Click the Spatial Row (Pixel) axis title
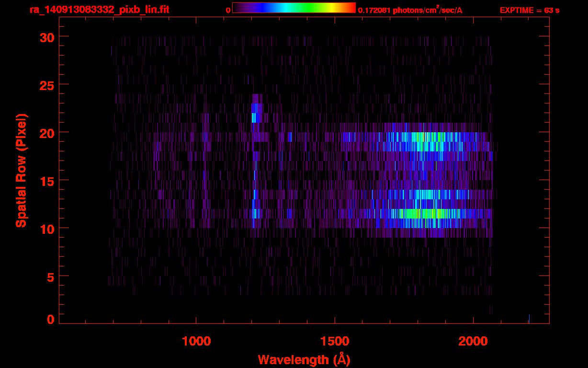Image resolution: width=588 pixels, height=368 pixels. pos(21,170)
